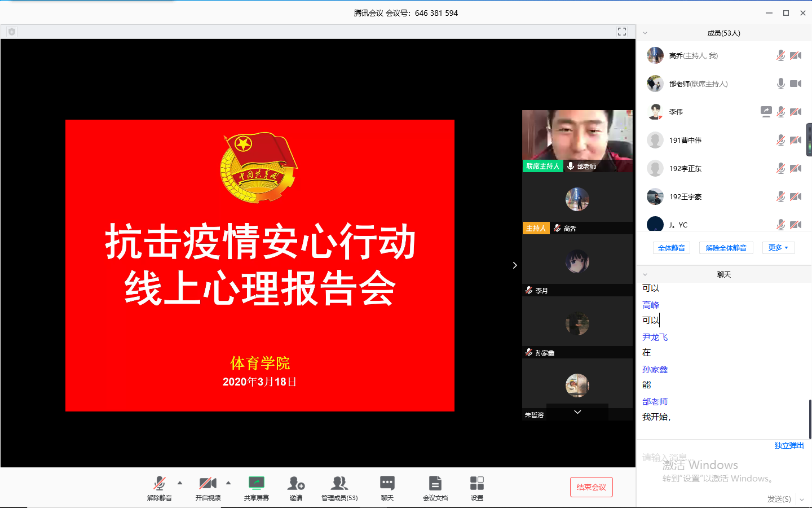Mute 邰老师 microphone in members list
Viewport: 812px width, 508px height.
780,84
